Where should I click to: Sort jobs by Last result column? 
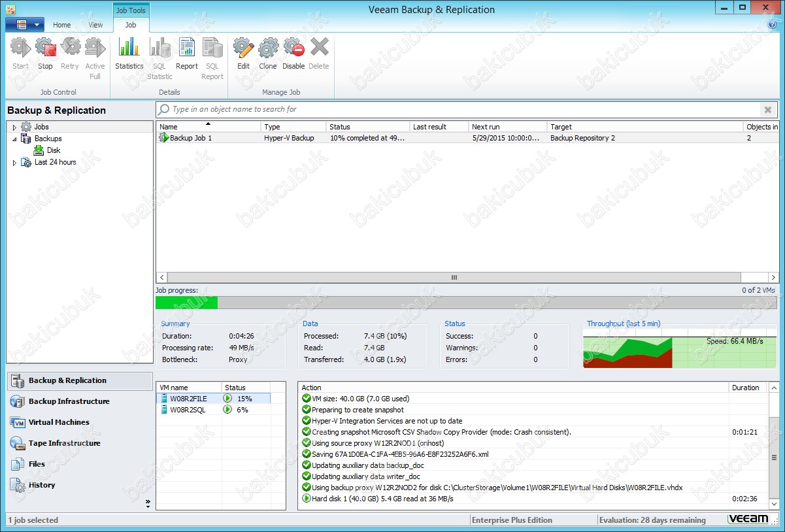point(439,127)
